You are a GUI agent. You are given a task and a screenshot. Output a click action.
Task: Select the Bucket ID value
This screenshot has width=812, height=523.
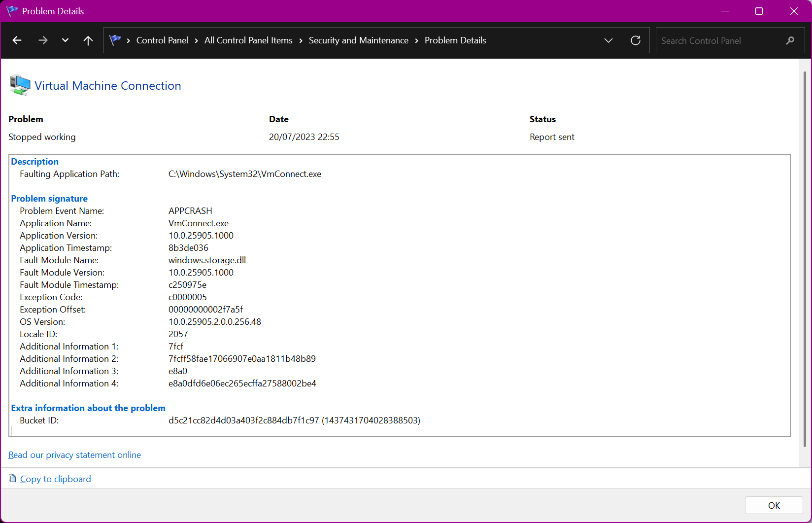click(294, 420)
